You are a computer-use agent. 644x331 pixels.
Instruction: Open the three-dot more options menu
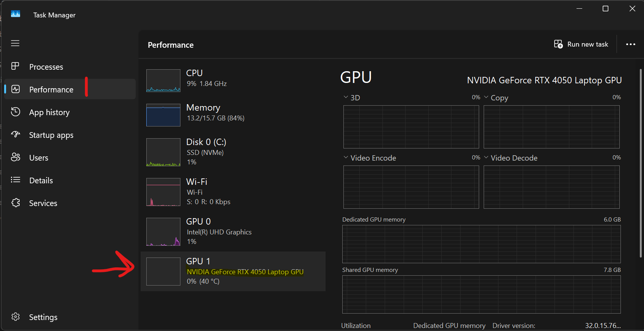coord(630,44)
